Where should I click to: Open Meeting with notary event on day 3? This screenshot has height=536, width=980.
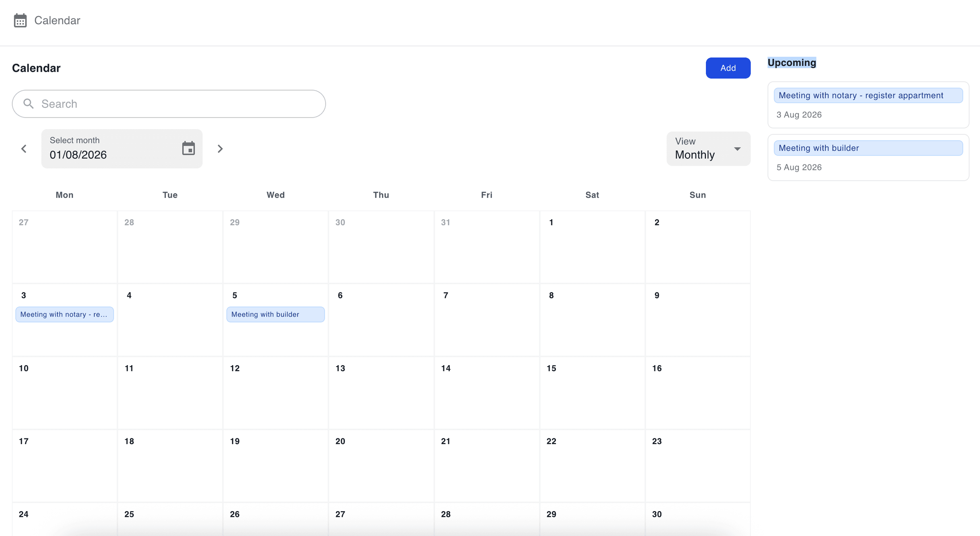tap(64, 314)
